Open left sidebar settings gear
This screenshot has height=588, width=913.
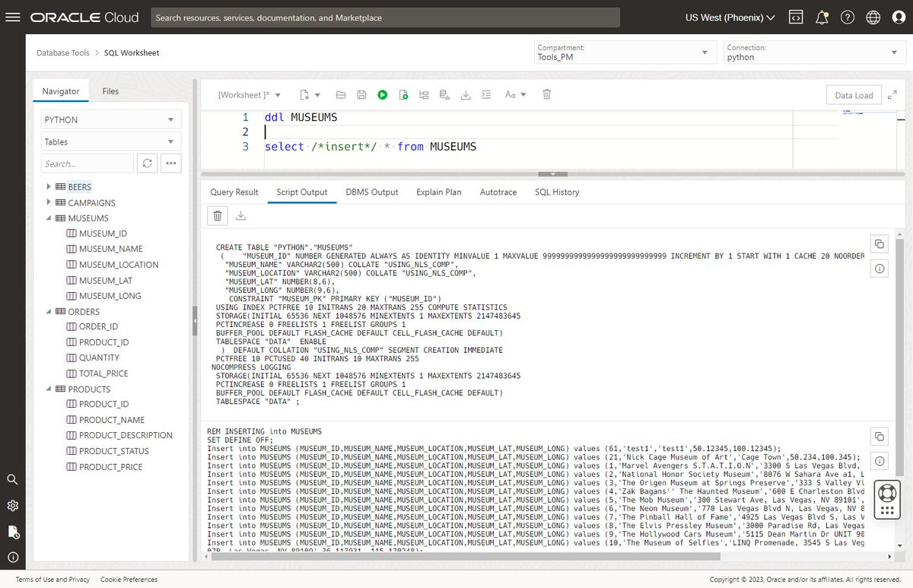[13, 506]
